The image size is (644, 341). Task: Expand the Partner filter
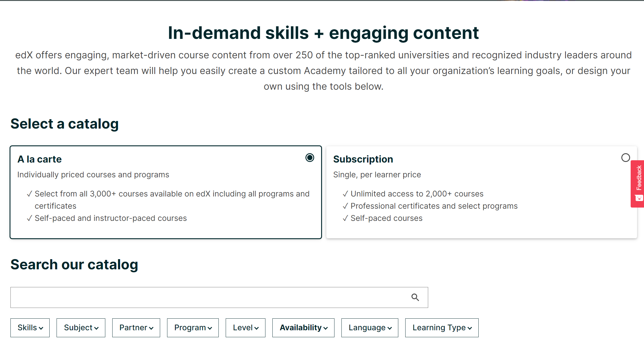136,327
